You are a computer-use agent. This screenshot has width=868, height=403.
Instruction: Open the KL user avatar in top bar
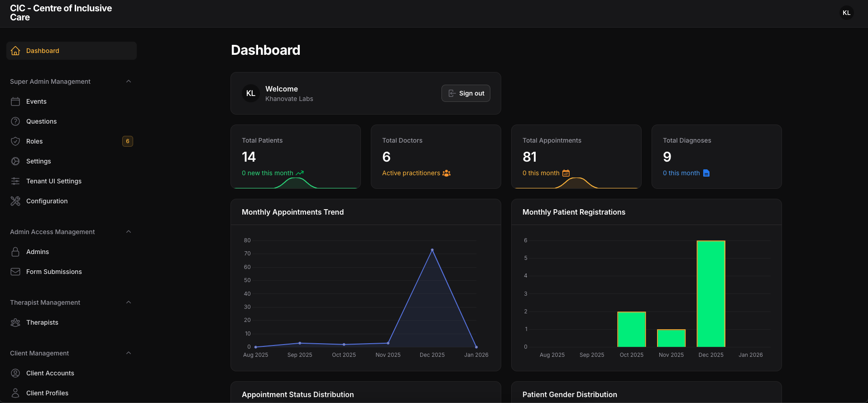click(x=846, y=13)
